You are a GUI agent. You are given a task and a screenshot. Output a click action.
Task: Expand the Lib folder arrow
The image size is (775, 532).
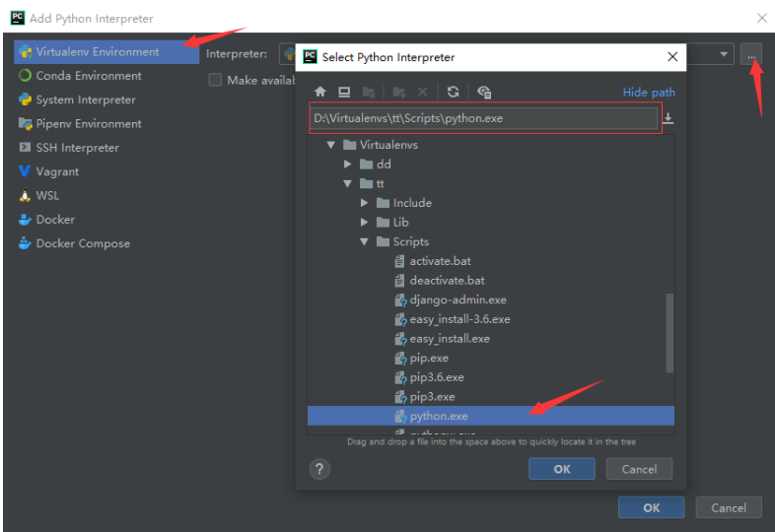pyautogui.click(x=364, y=223)
